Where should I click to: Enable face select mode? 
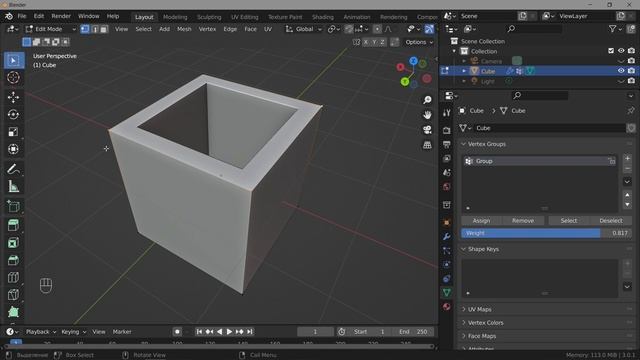[x=104, y=29]
